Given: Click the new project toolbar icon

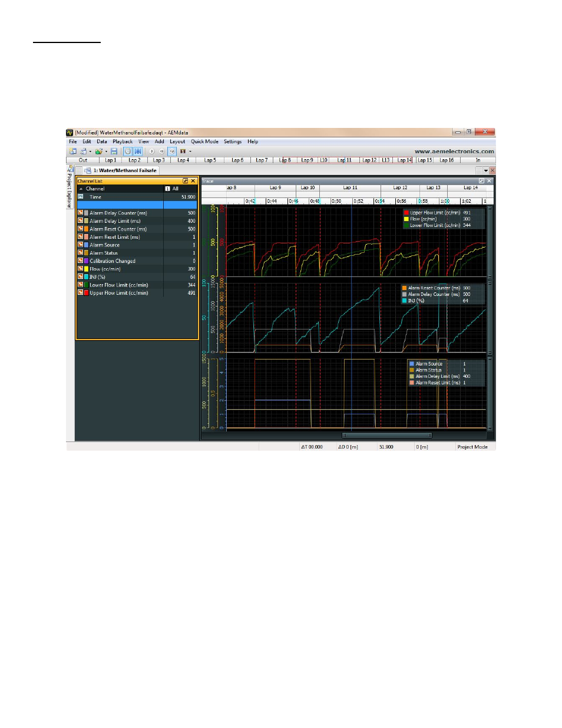Looking at the screenshot, I should (x=73, y=151).
